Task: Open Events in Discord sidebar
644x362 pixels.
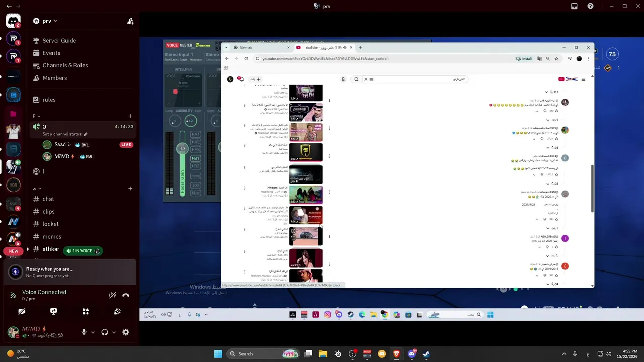Action: [x=51, y=53]
